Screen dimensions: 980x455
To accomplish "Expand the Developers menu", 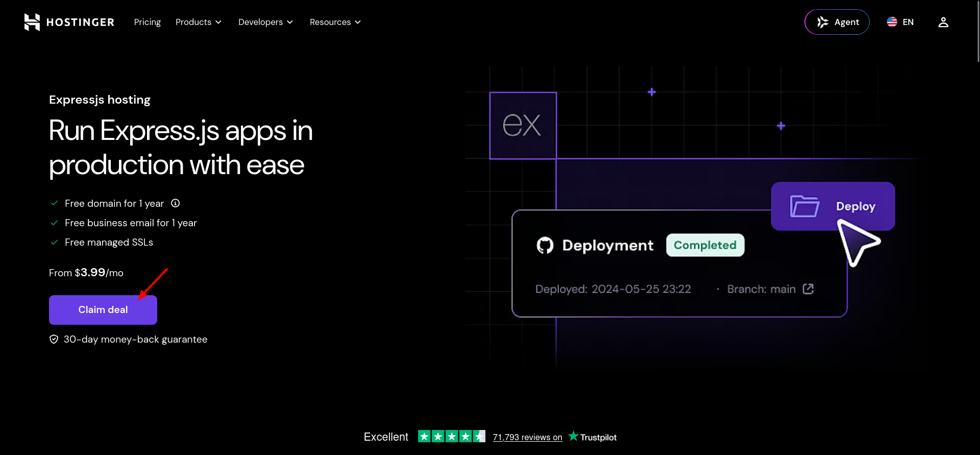I will 265,22.
